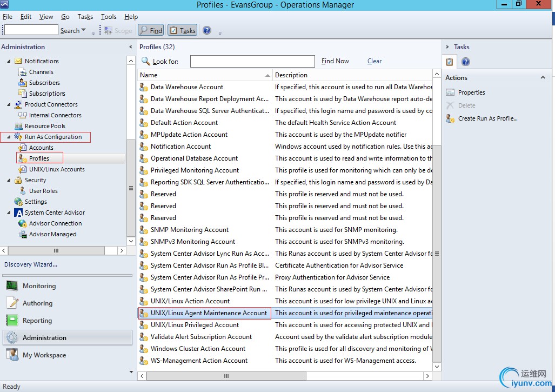Open the Monitoring workspace icon

pyautogui.click(x=12, y=286)
